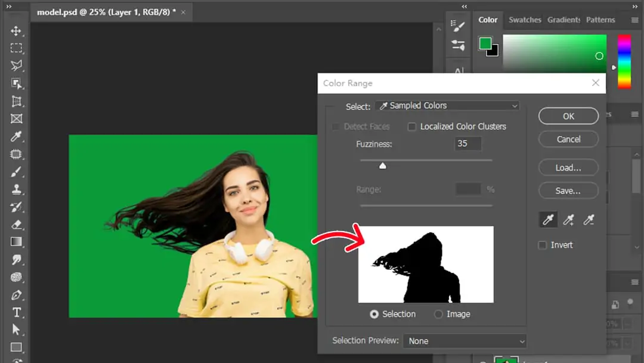Open the panel menu below Color panel
This screenshot has height=363, width=644.
click(634, 114)
